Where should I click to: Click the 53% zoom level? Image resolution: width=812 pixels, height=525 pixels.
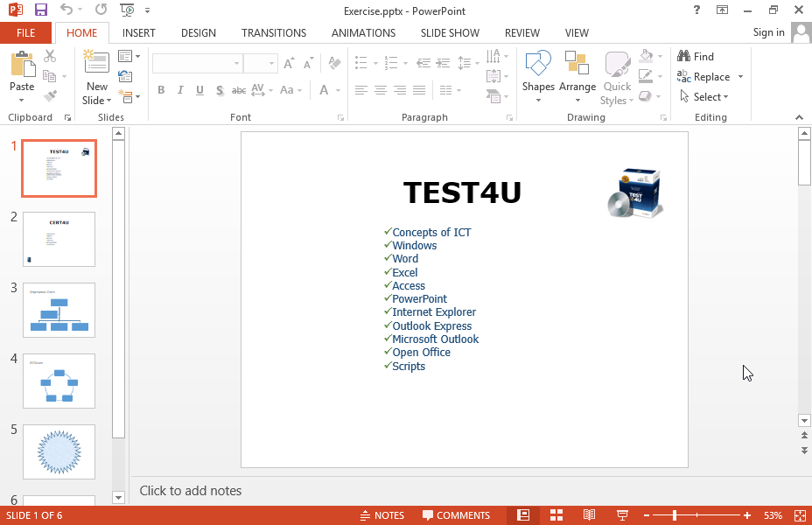(x=773, y=515)
